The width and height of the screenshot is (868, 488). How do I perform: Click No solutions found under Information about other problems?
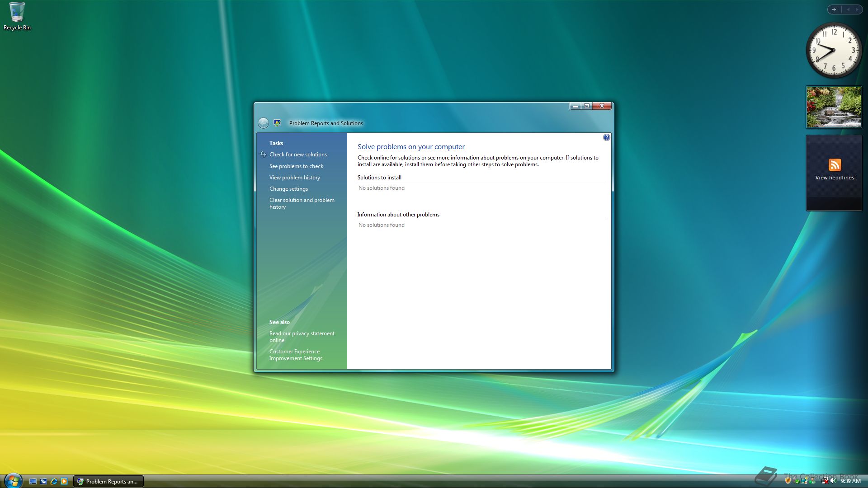click(x=382, y=225)
